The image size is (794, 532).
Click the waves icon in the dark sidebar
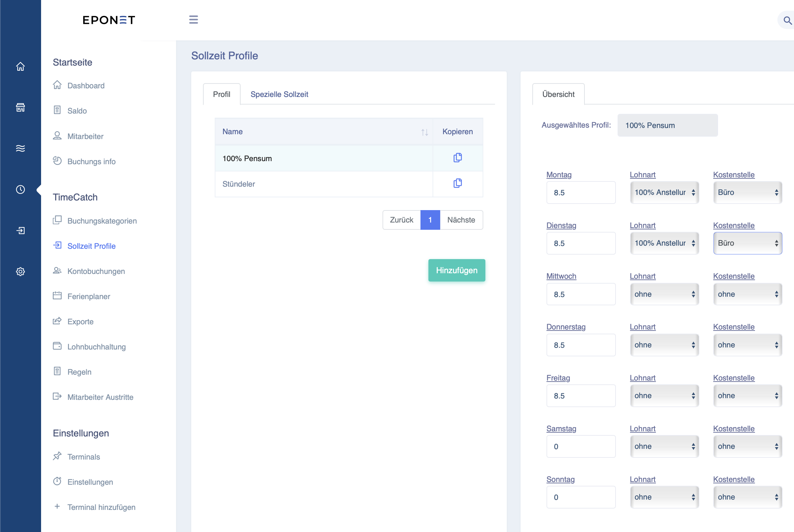(x=20, y=148)
